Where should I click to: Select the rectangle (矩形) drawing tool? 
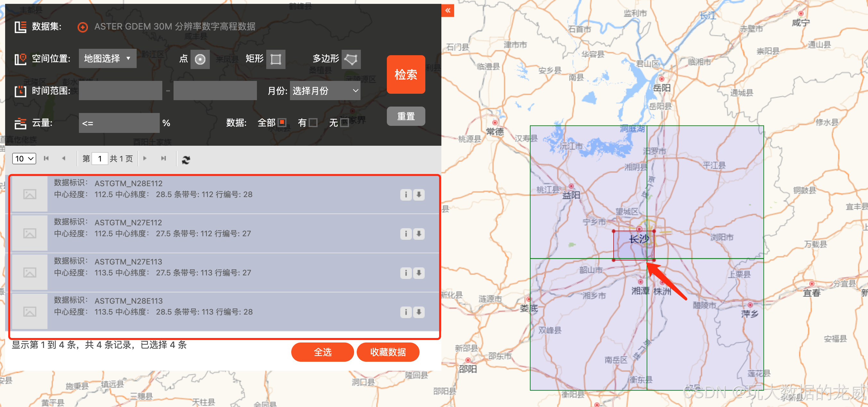click(276, 59)
